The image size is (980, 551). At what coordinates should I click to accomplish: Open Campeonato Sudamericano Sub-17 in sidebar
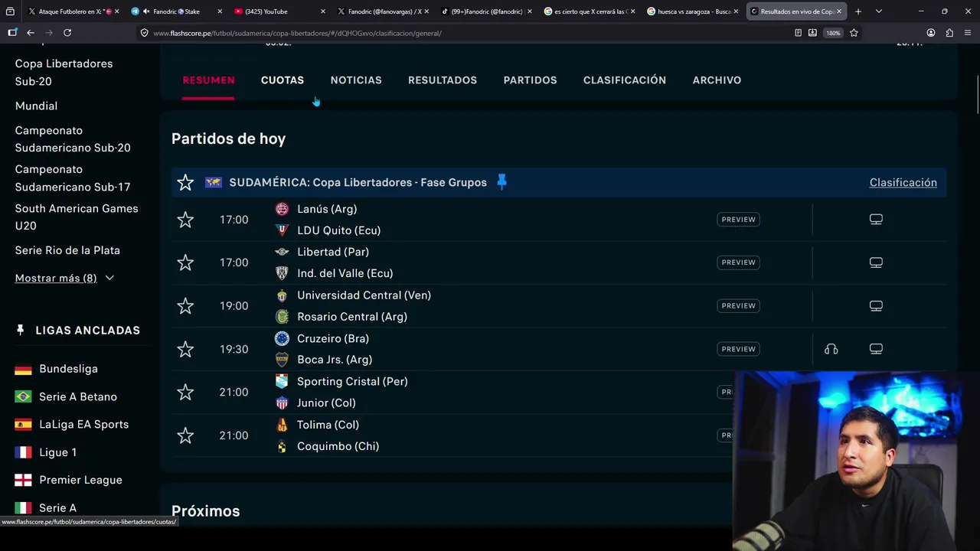pyautogui.click(x=73, y=178)
